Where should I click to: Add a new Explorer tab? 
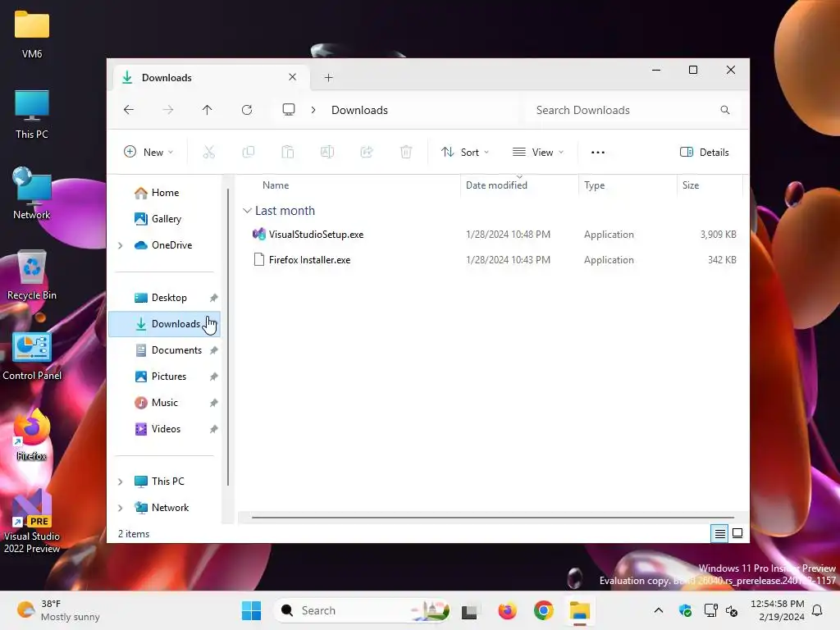coord(329,78)
